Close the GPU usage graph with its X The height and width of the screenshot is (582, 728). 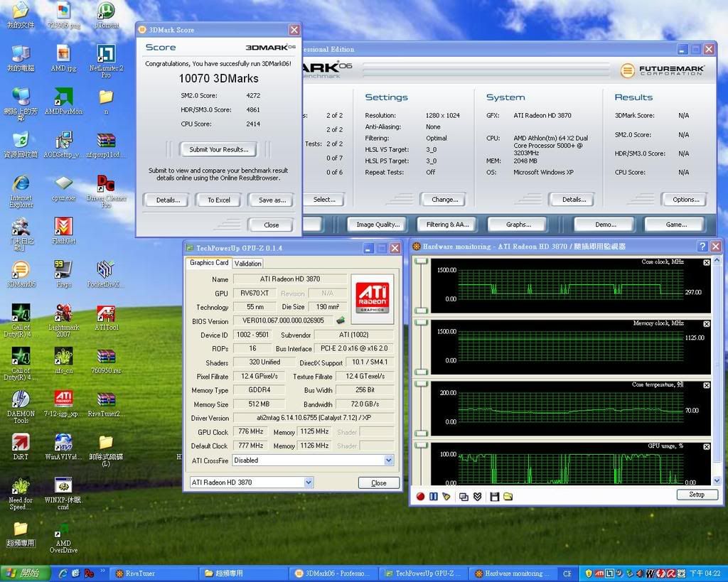[x=706, y=446]
